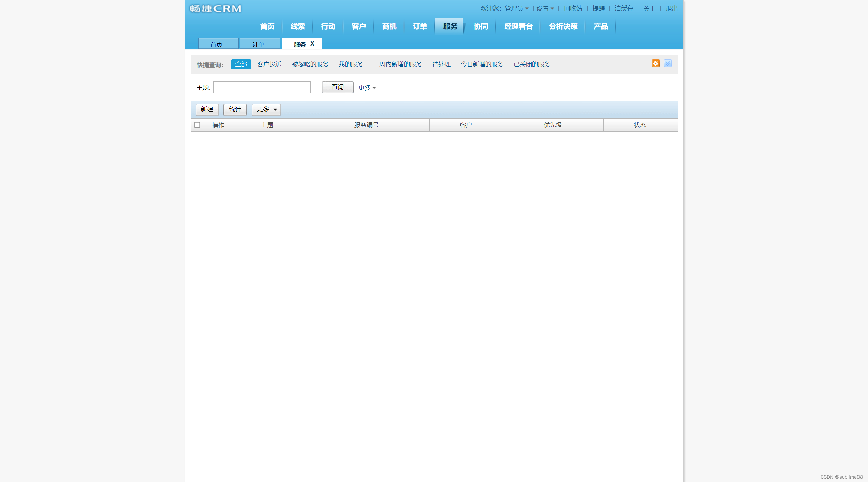868x482 pixels.
Task: Click the 畅捷CRM logo
Action: tap(215, 8)
